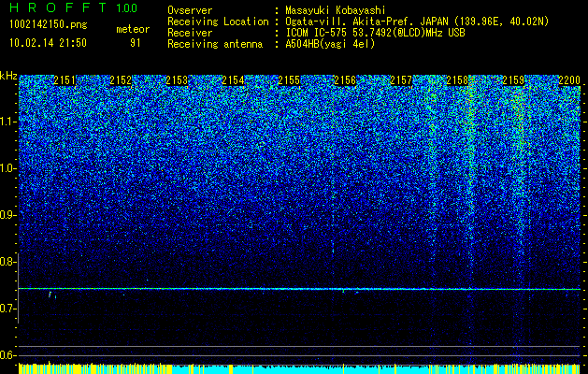Click the 'Ovserver' field label

tap(190, 10)
